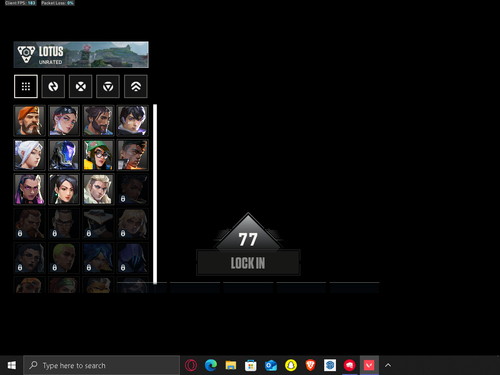Open the red Riot Client taskbar icon

pyautogui.click(x=349, y=365)
